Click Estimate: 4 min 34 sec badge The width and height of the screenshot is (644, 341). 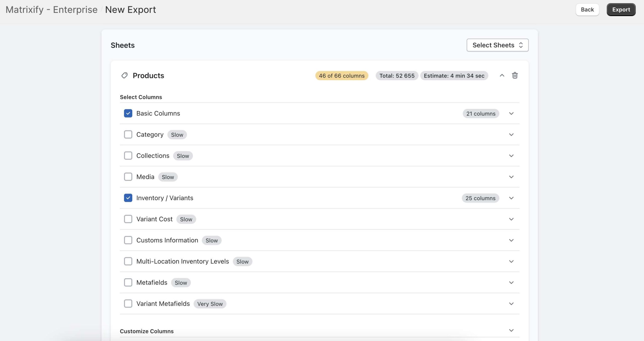point(454,76)
